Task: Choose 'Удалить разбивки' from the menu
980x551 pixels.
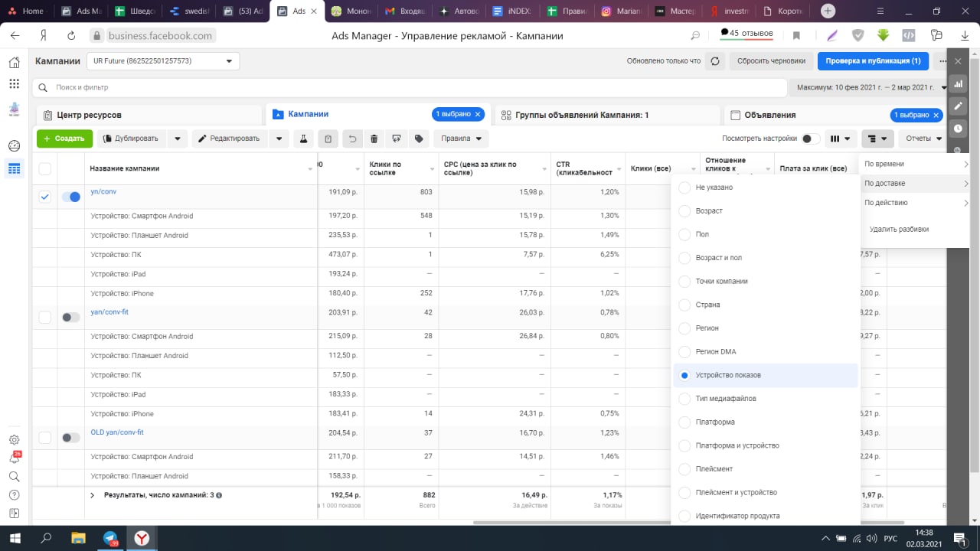Action: 899,229
